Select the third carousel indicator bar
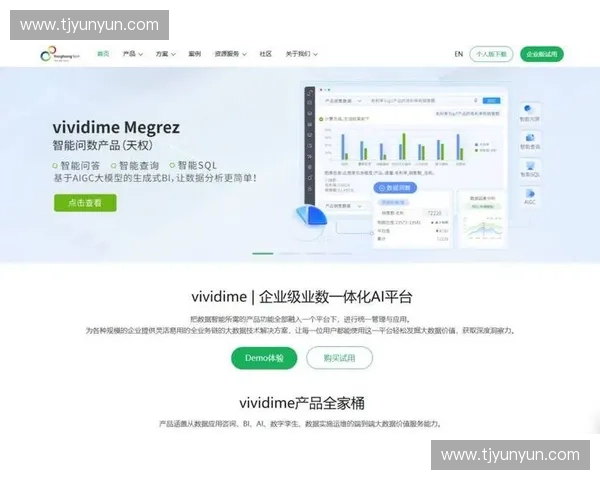The width and height of the screenshot is (600, 480). tap(316, 253)
